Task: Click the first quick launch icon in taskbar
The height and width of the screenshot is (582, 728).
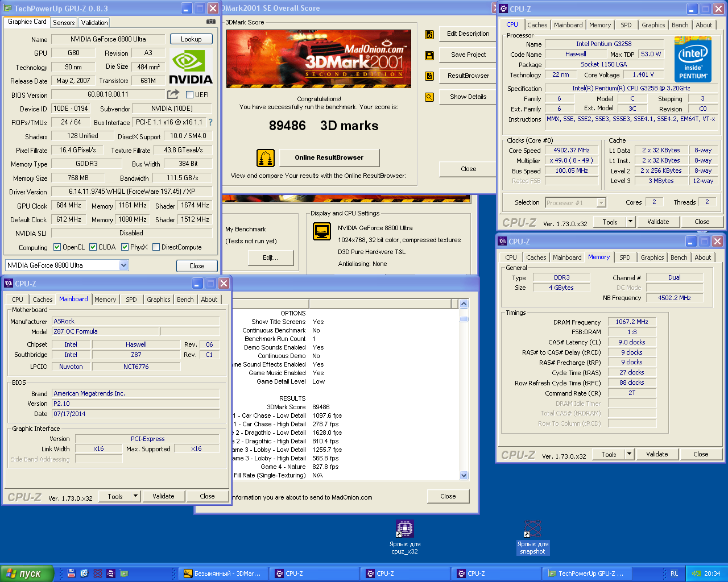Action: [71, 573]
